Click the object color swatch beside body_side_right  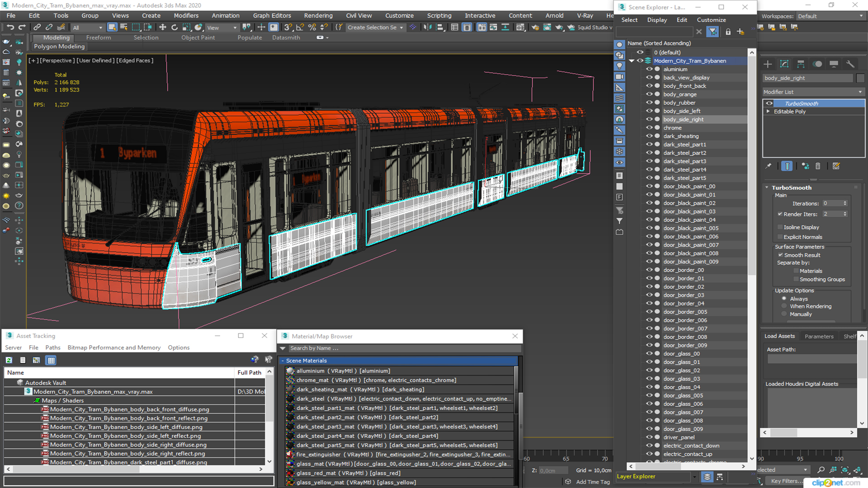click(860, 78)
